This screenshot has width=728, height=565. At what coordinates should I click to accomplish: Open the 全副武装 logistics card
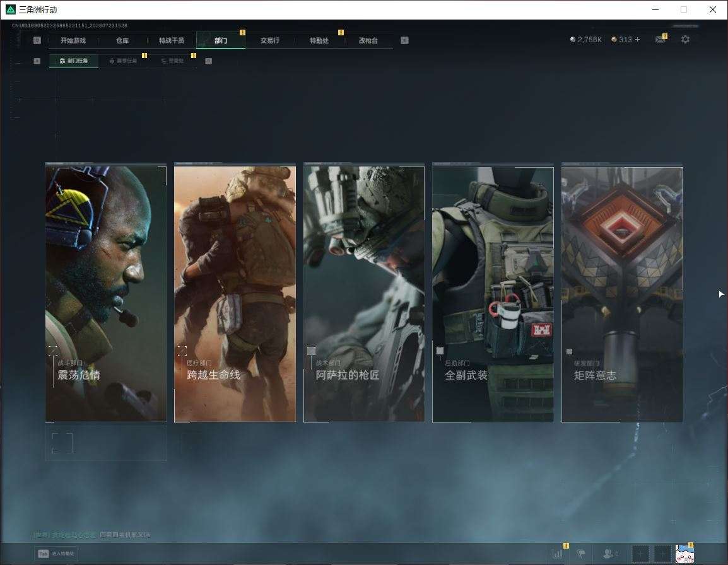pyautogui.click(x=493, y=293)
